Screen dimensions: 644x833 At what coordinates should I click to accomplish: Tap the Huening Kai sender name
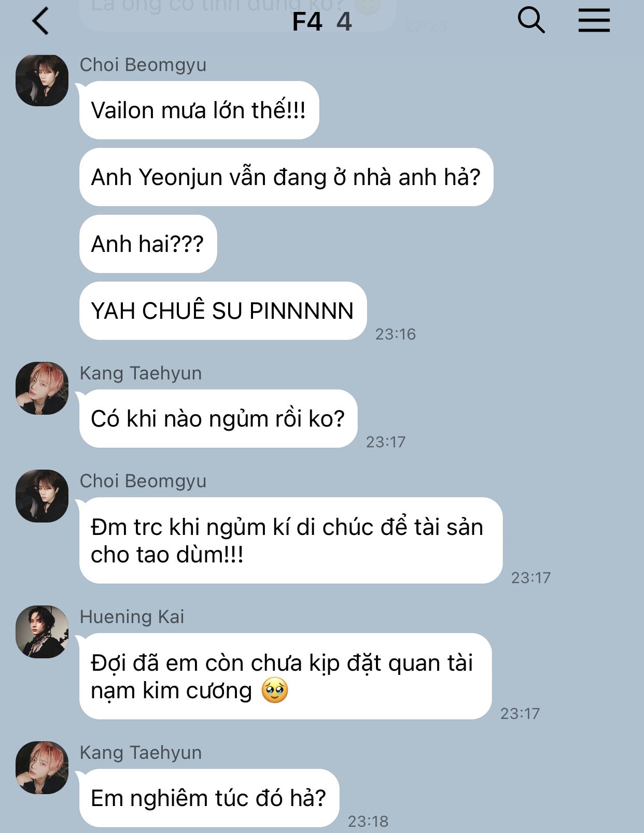coord(132,617)
